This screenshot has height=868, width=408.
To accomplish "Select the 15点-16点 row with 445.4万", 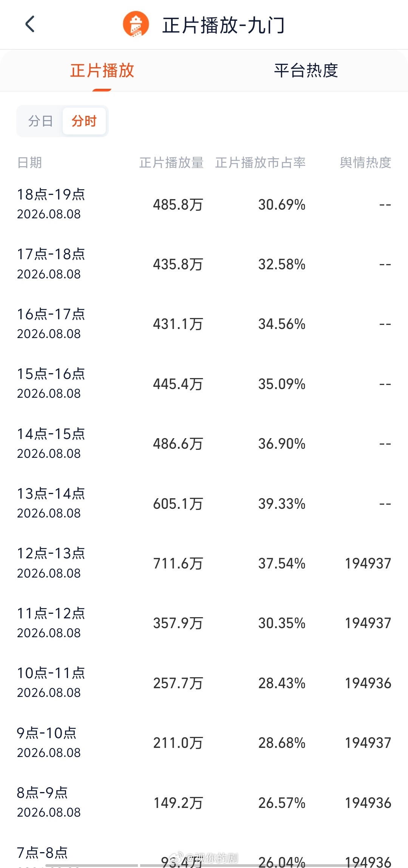I will [204, 384].
